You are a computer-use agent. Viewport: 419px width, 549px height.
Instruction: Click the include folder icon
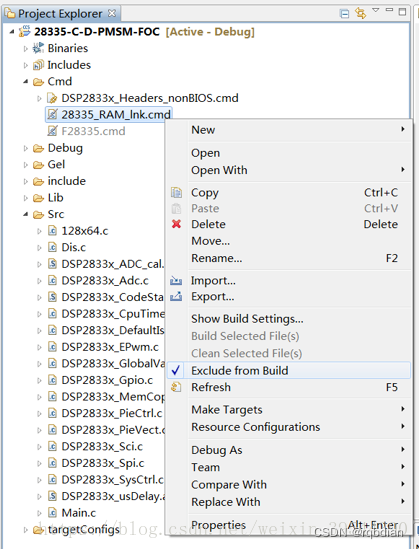[38, 181]
